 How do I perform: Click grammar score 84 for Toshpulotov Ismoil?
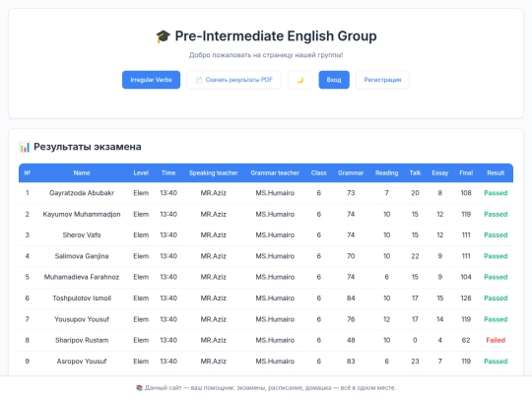(351, 299)
